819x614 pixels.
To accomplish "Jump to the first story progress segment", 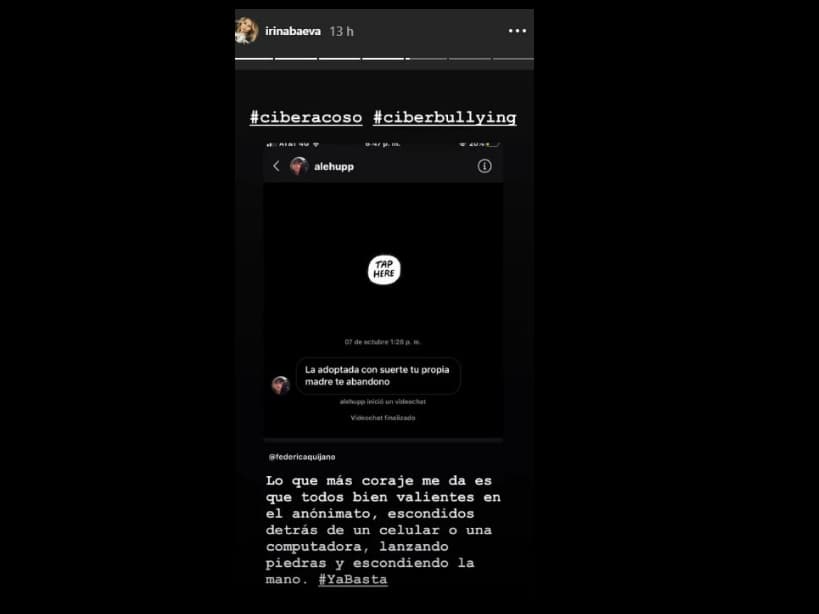I will (x=254, y=58).
